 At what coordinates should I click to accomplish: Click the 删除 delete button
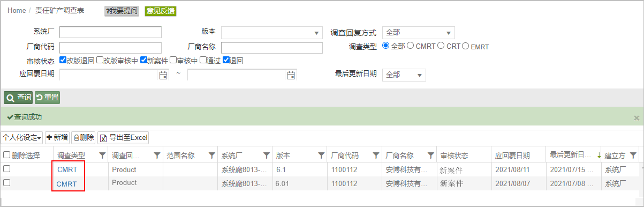84,137
